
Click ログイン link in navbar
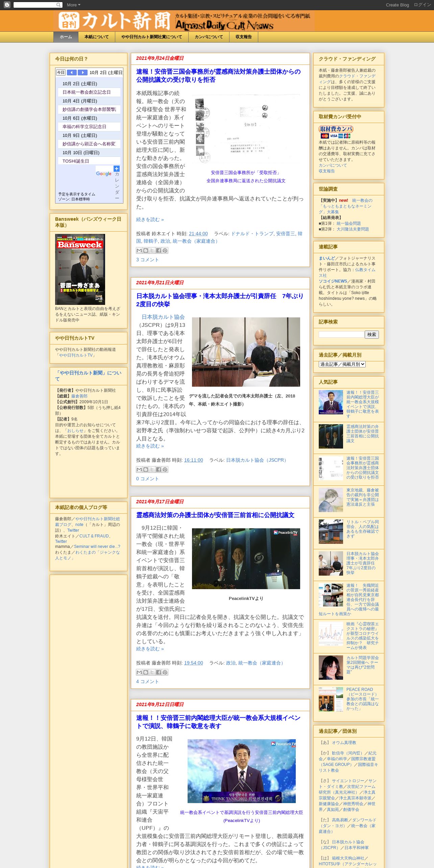click(x=422, y=5)
